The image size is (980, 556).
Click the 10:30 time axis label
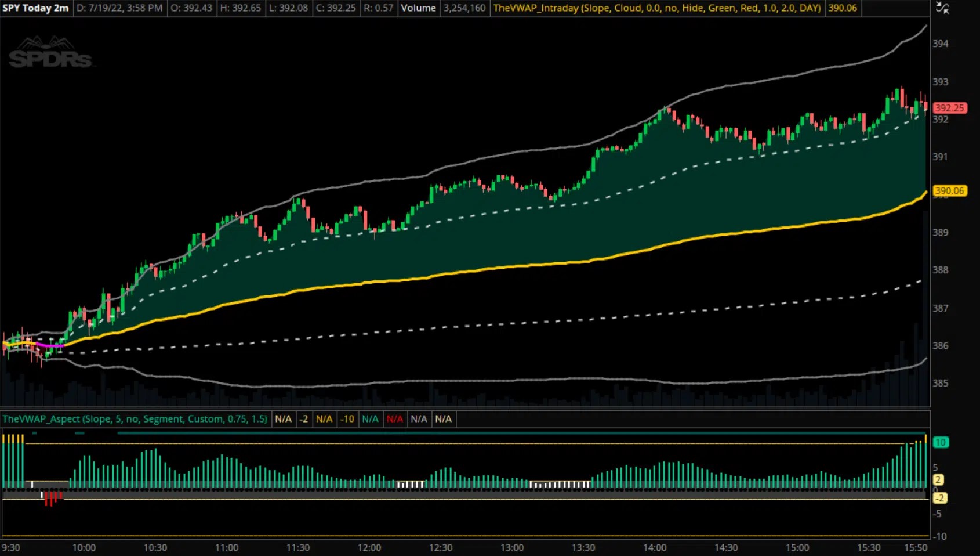155,548
